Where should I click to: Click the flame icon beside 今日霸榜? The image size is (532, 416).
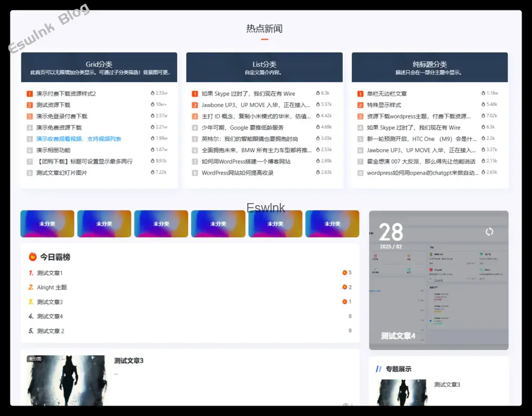[x=33, y=257]
